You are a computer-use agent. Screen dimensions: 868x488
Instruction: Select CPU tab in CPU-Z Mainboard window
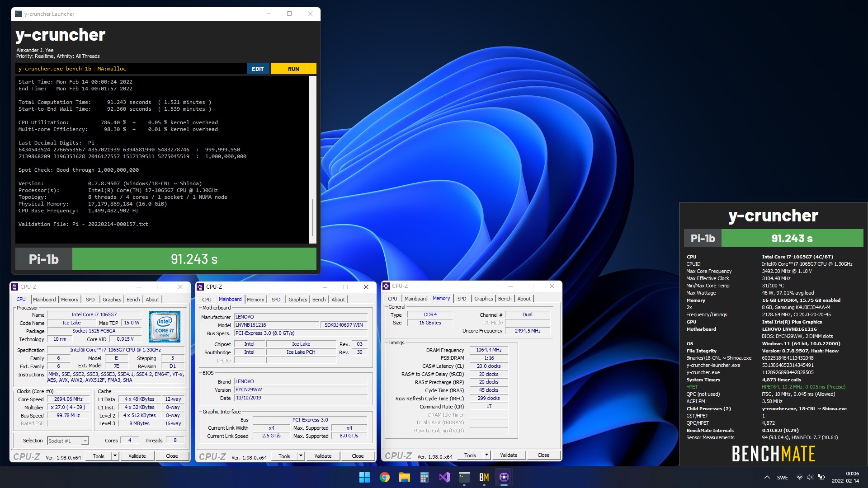tap(207, 300)
